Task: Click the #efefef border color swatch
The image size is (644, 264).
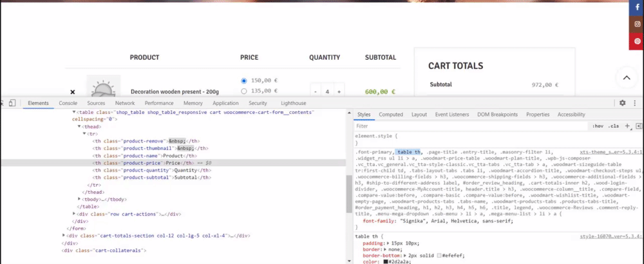Action: pos(439,256)
